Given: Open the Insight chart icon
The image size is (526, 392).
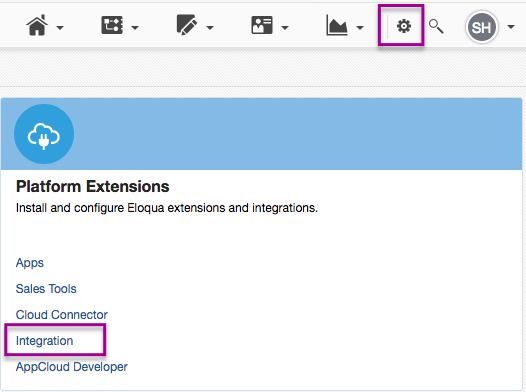Looking at the screenshot, I should 336,25.
